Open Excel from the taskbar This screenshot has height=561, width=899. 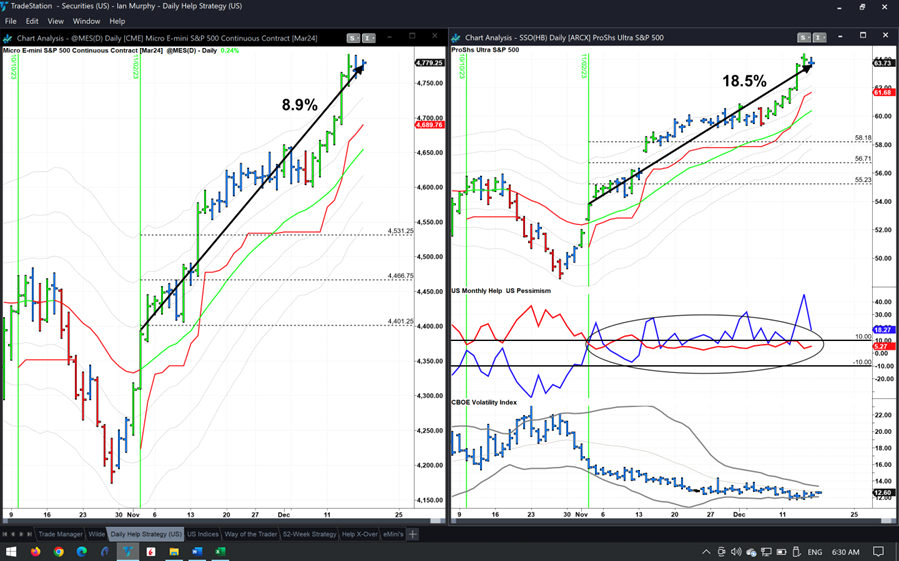tap(220, 551)
